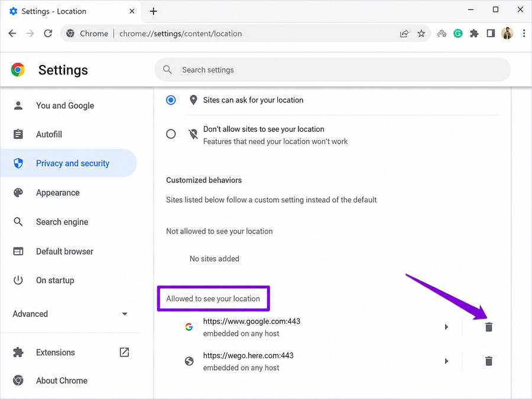Open Default browser settings section
Viewport: 532px width, 399px height.
click(65, 251)
